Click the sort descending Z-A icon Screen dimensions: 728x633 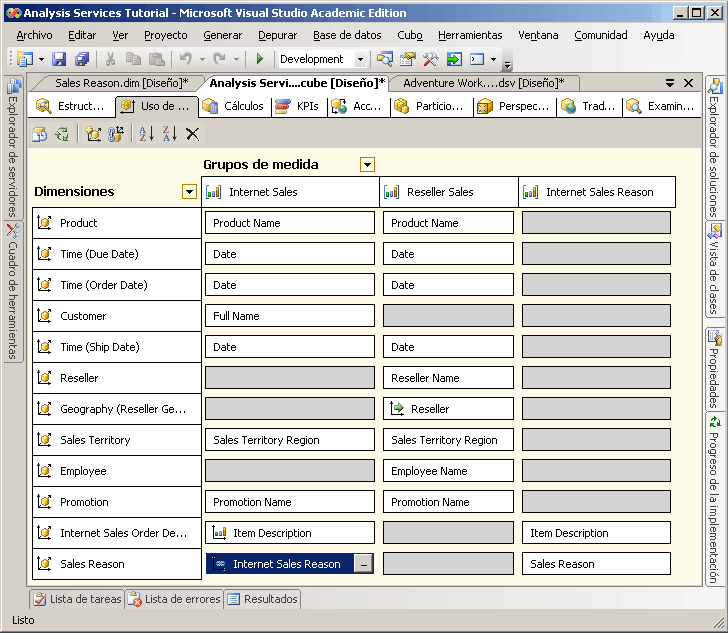tap(169, 134)
